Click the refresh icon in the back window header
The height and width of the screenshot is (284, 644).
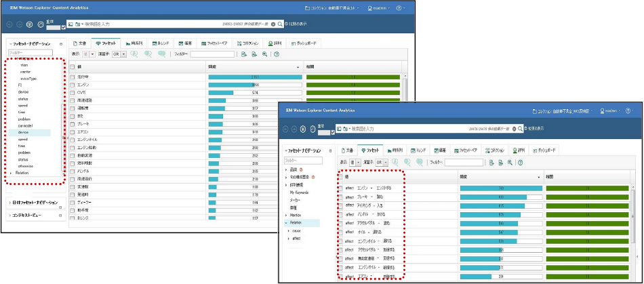[40, 24]
